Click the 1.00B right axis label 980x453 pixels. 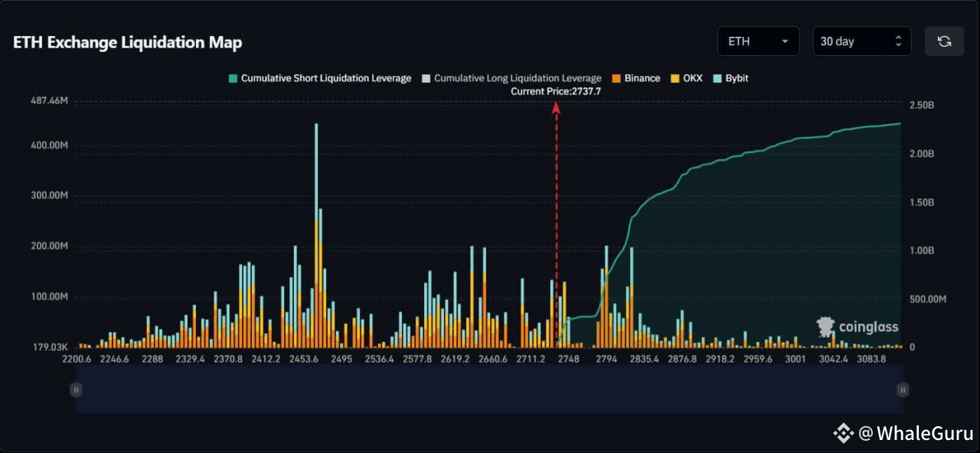(x=921, y=250)
